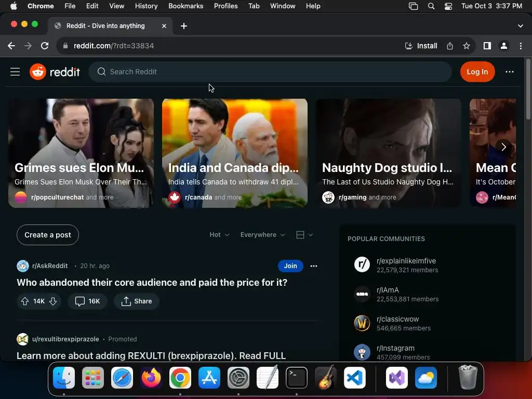532x399 pixels.
Task: Visit r/canada link
Action: (x=198, y=197)
